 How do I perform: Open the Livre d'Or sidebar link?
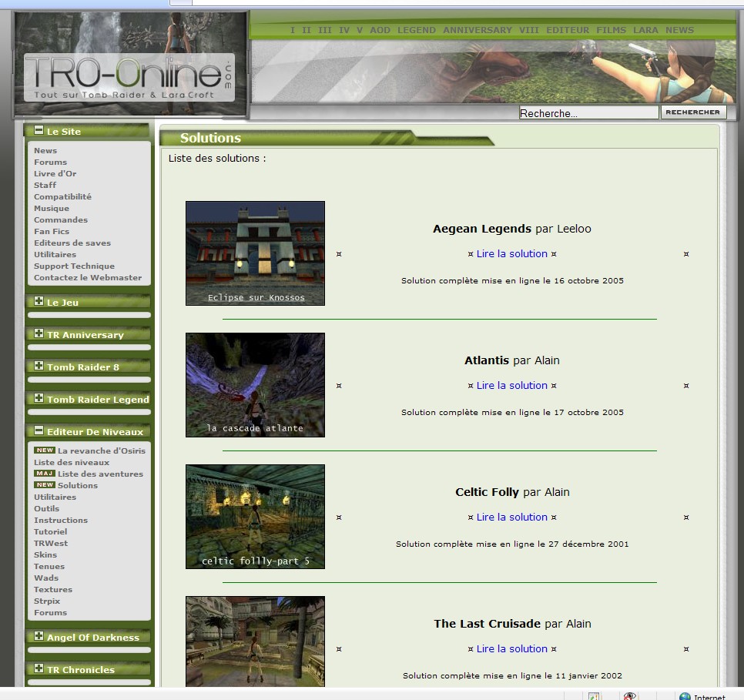click(x=55, y=173)
